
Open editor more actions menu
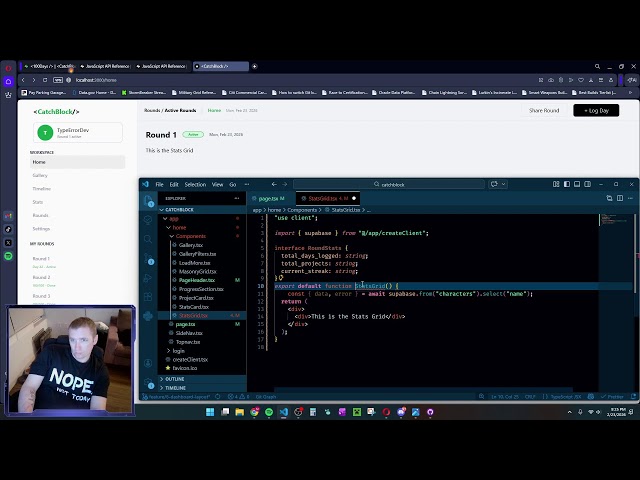point(631,198)
